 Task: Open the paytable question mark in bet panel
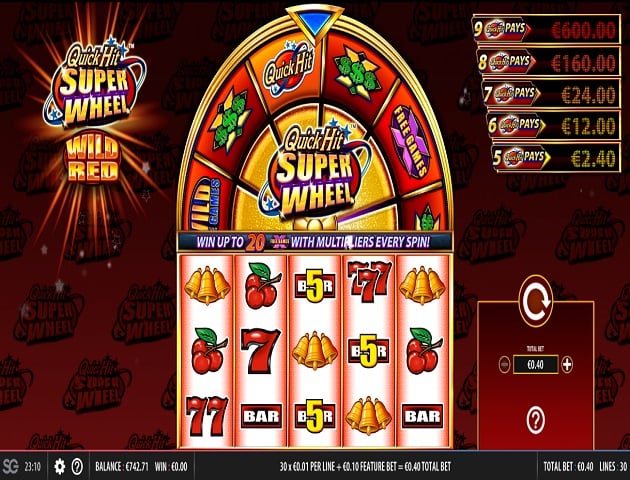click(536, 421)
